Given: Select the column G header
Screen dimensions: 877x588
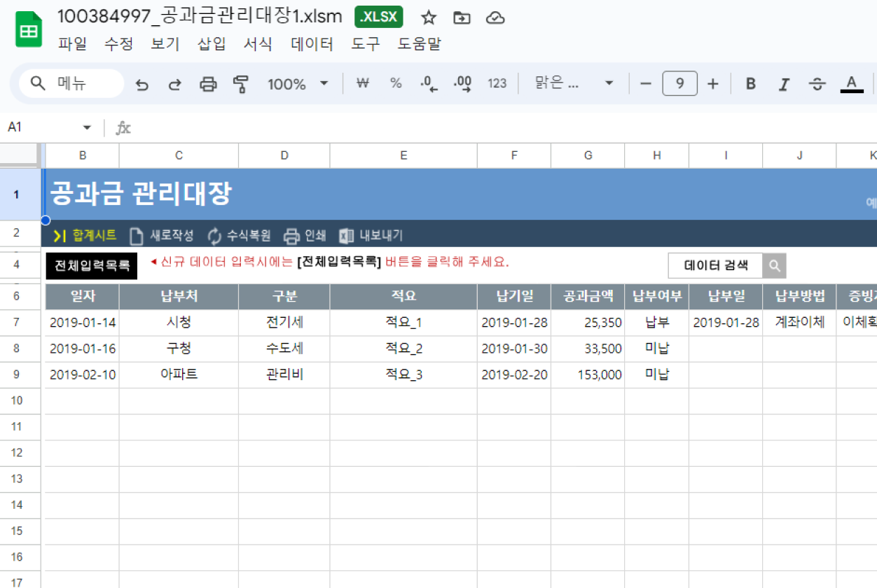Looking at the screenshot, I should coord(588,155).
